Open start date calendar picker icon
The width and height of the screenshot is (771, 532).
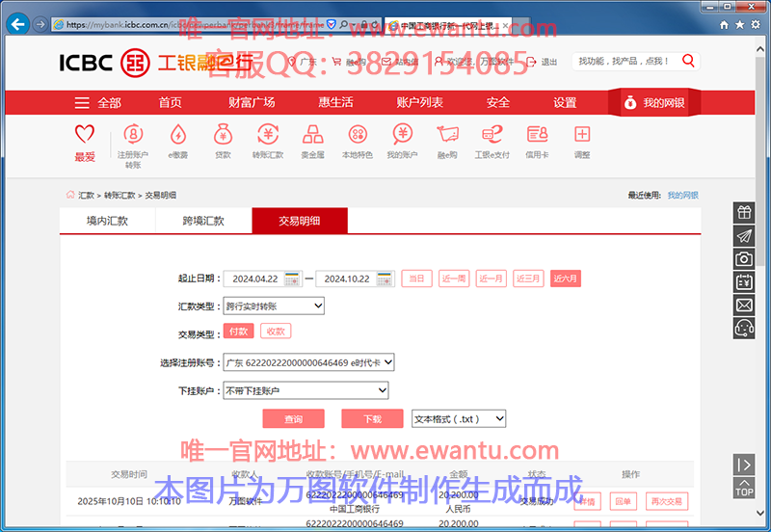292,279
